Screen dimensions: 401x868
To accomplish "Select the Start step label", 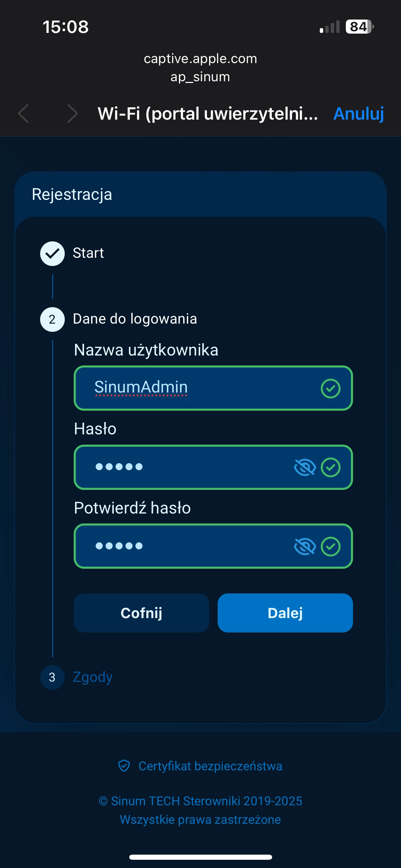I will coord(88,253).
